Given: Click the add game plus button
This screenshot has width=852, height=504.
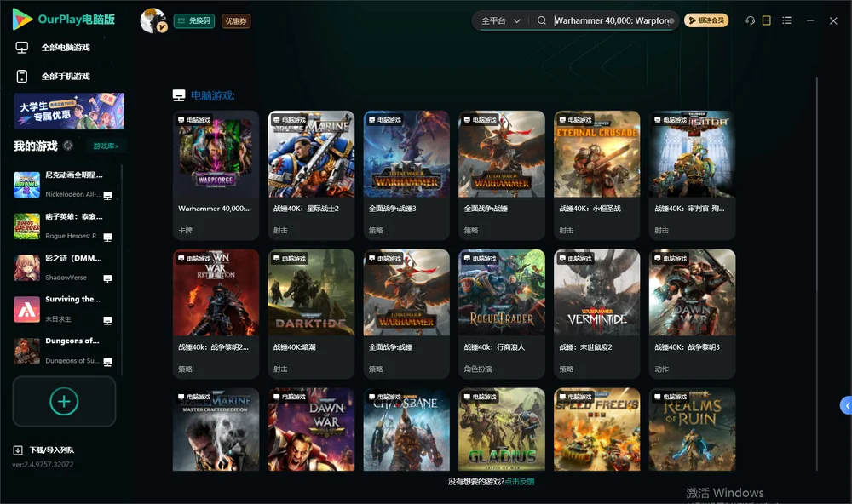Looking at the screenshot, I should point(64,401).
